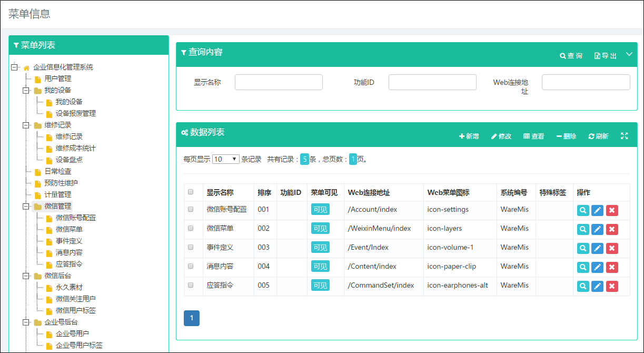This screenshot has height=353, width=644.
Task: Click the 导出 export icon in query panel
Action: [605, 56]
